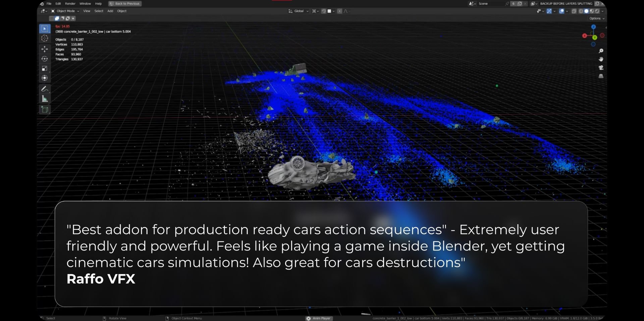Open shading options dropdown arrow
This screenshot has height=321, width=644.
point(602,11)
